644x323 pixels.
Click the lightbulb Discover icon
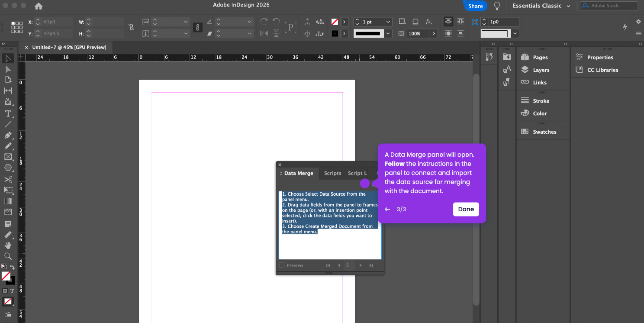click(497, 6)
